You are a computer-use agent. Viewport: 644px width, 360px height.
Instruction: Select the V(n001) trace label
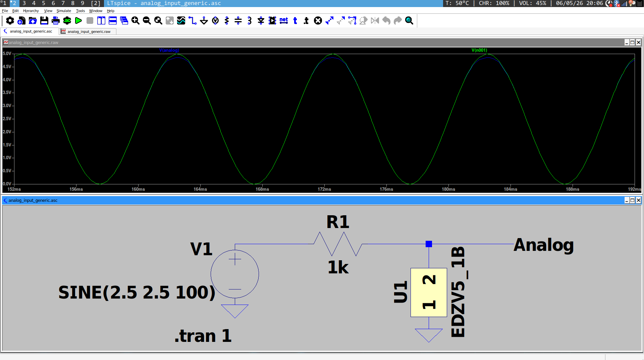point(479,50)
